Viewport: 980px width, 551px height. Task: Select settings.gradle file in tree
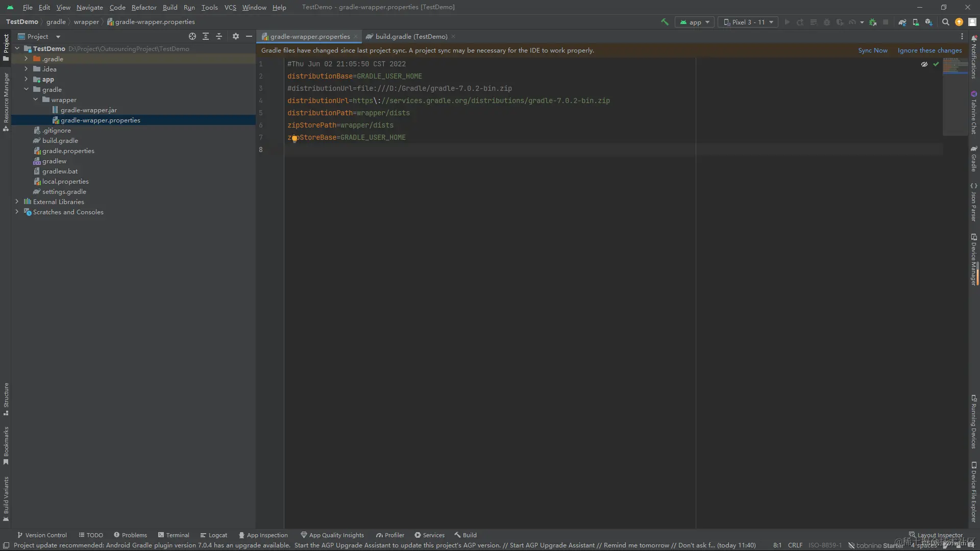[64, 191]
